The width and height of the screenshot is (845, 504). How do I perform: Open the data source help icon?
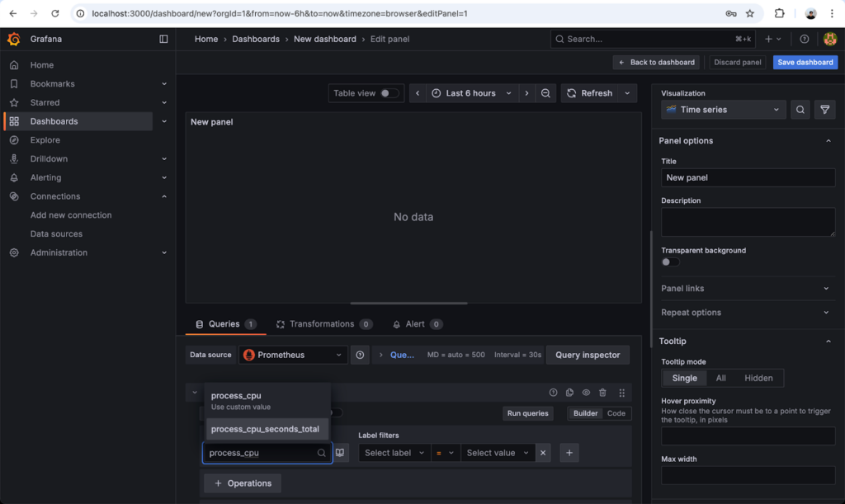coord(360,355)
